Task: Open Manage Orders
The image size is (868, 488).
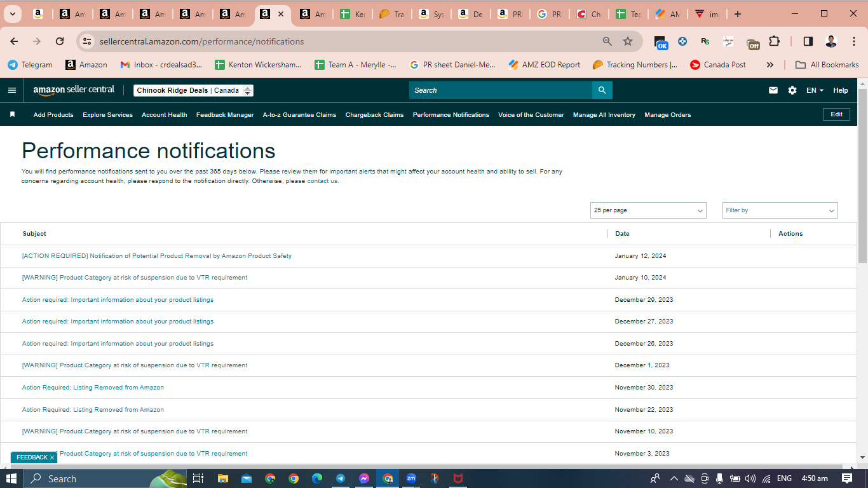Action: [667, 115]
